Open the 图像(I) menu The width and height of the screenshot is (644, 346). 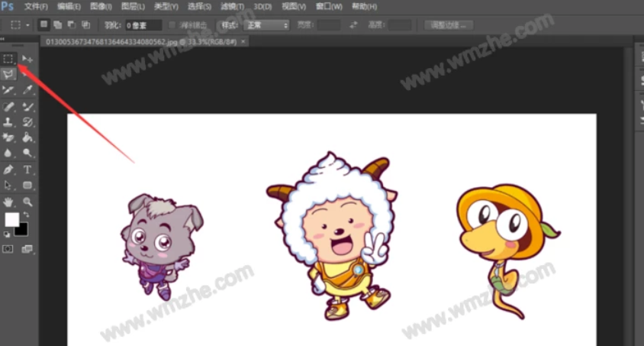coord(101,7)
